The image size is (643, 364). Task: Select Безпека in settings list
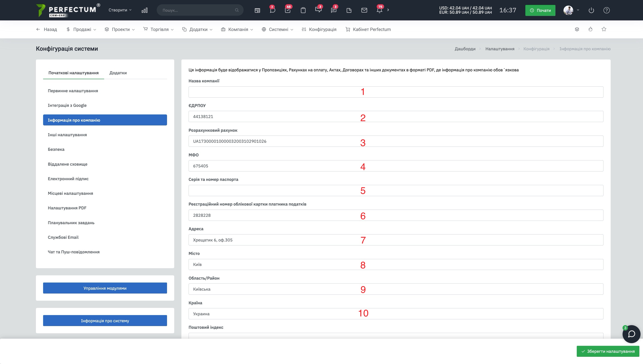coord(56,149)
